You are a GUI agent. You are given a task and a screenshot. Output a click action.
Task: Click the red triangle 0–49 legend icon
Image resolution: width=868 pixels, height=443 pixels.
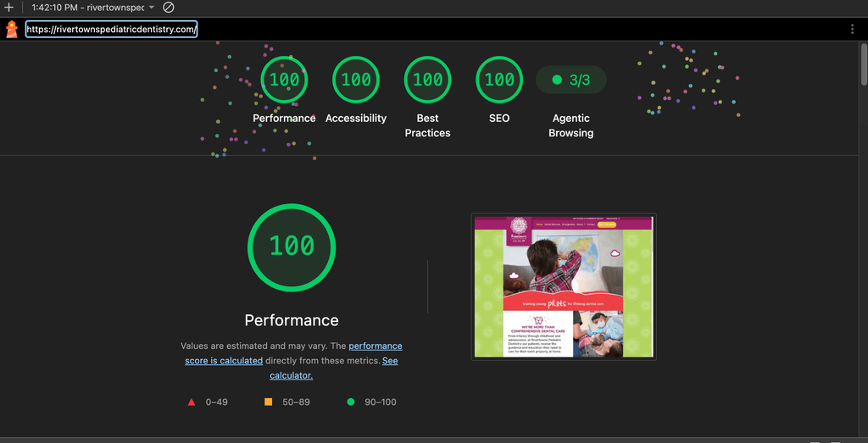(192, 402)
